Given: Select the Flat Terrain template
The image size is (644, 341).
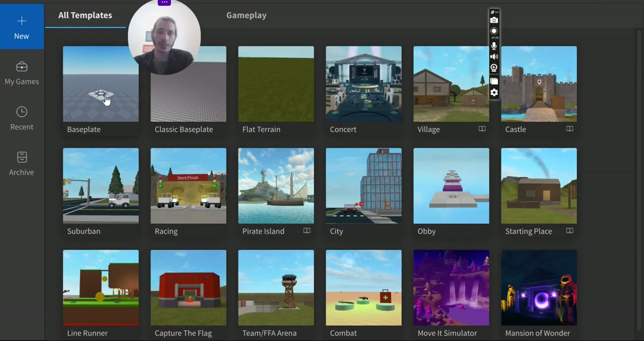Looking at the screenshot, I should [276, 84].
